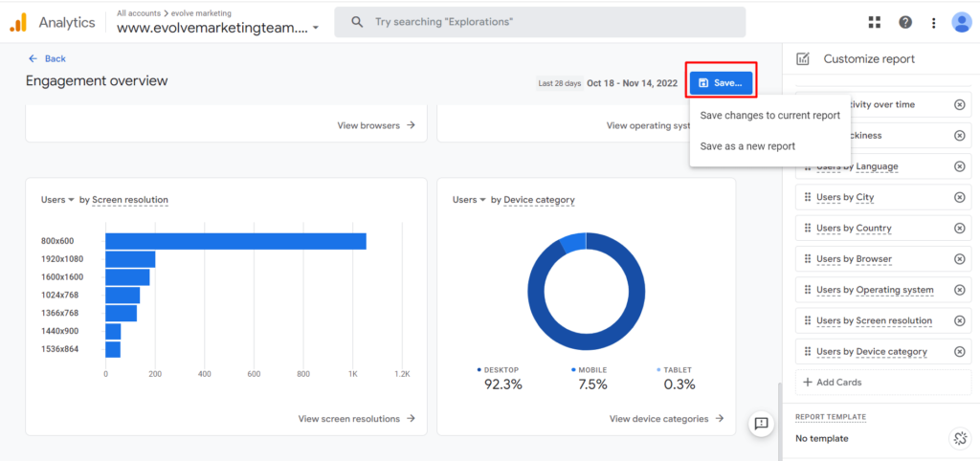Remove the Users by Screen resolution card
This screenshot has width=980, height=461.
[959, 320]
